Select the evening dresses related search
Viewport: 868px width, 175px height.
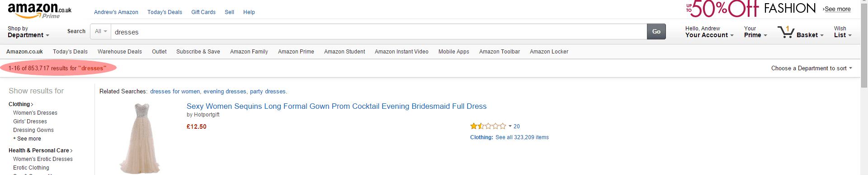[224, 92]
